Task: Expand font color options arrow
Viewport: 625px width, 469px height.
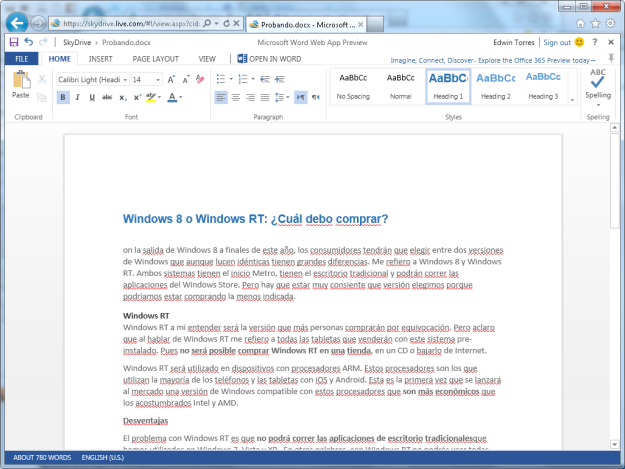Action: coord(181,97)
